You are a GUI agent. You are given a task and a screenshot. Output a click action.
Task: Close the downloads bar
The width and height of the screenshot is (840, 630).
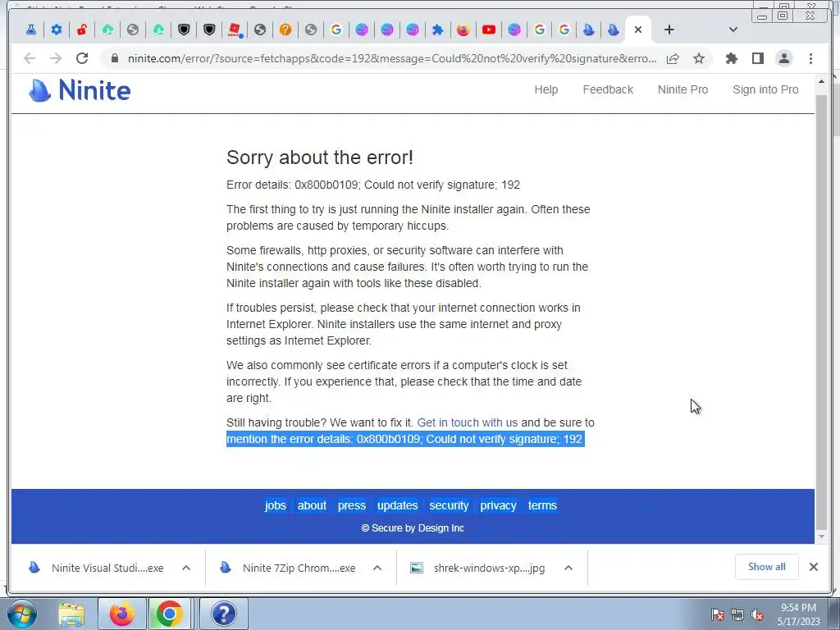coord(813,567)
